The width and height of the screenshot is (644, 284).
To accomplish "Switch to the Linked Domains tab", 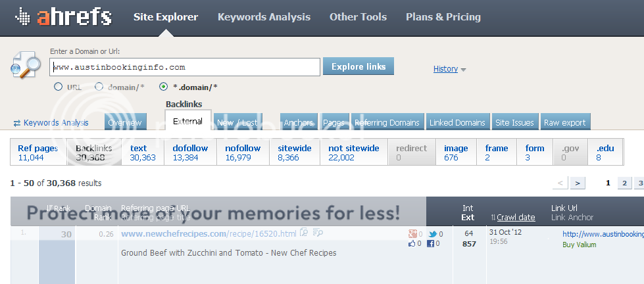I will point(458,122).
